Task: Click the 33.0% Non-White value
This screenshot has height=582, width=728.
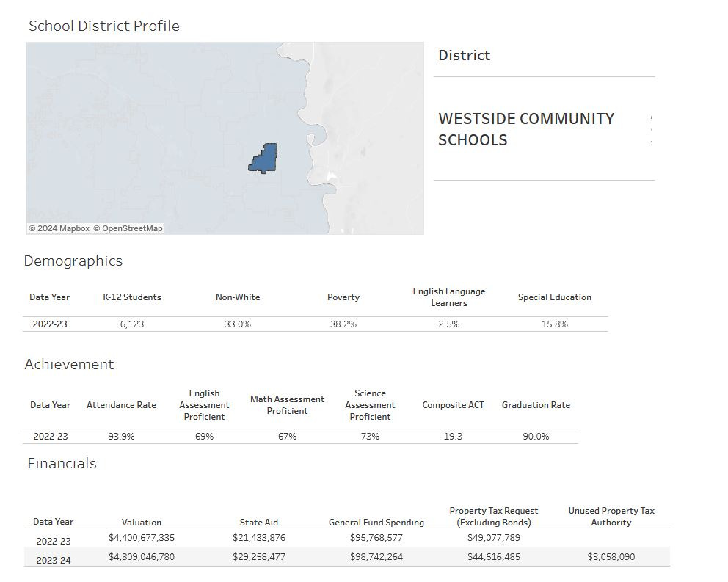Action: 238,324
